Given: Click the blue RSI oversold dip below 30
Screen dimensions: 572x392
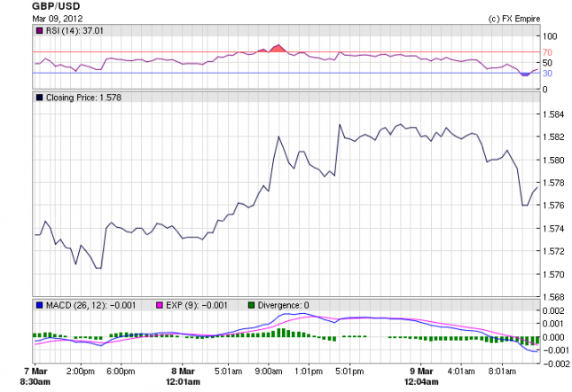Looking at the screenshot, I should tap(525, 74).
